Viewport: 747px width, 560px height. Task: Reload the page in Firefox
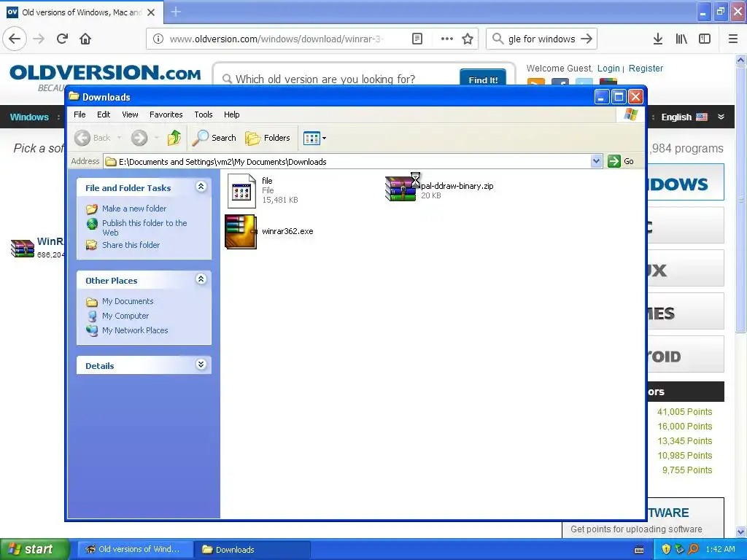tap(62, 39)
